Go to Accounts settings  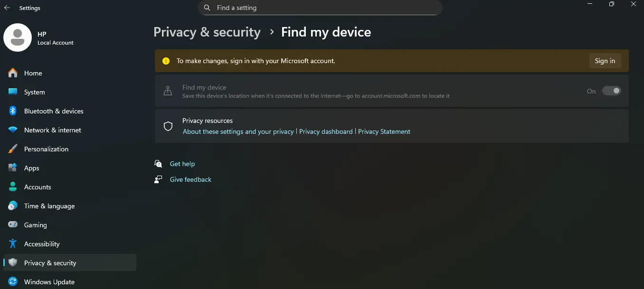[38, 187]
